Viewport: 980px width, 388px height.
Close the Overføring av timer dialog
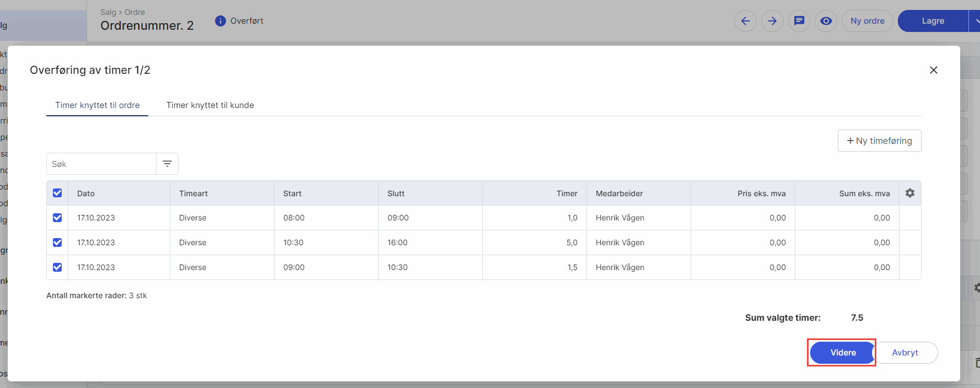(933, 70)
